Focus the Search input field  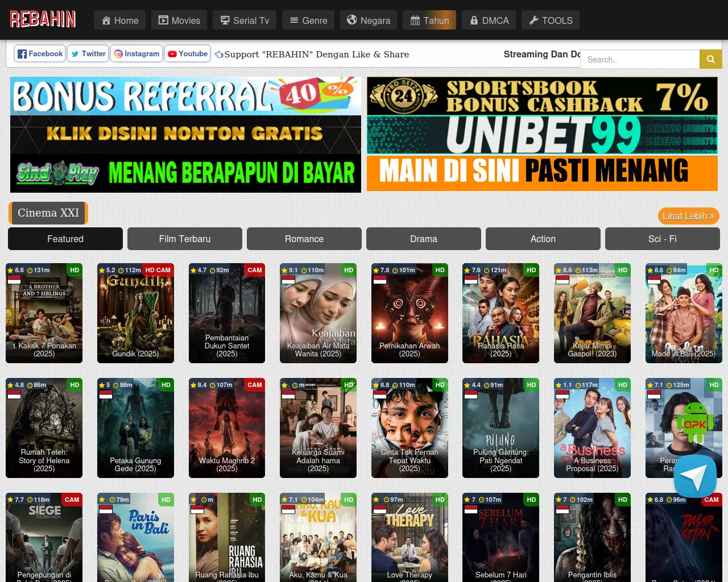pos(640,59)
